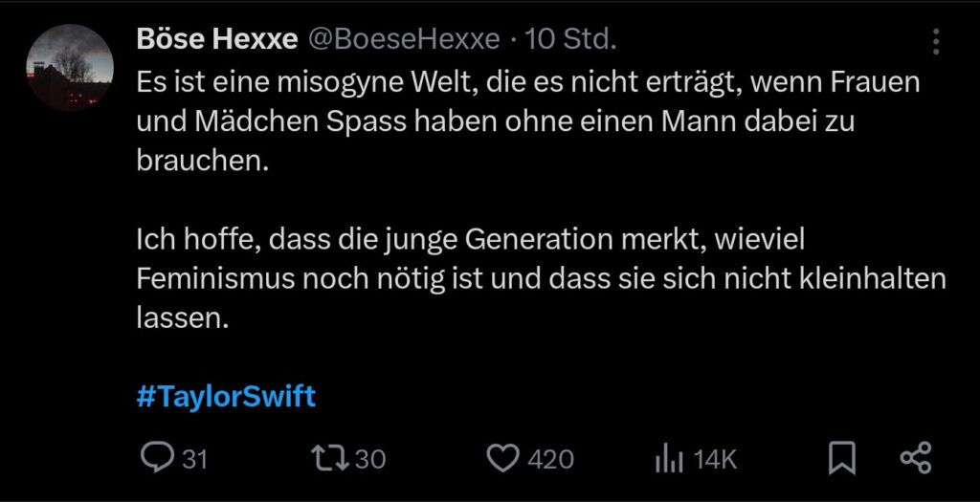Click the 14K views count
This screenshot has width=980, height=502.
(715, 460)
